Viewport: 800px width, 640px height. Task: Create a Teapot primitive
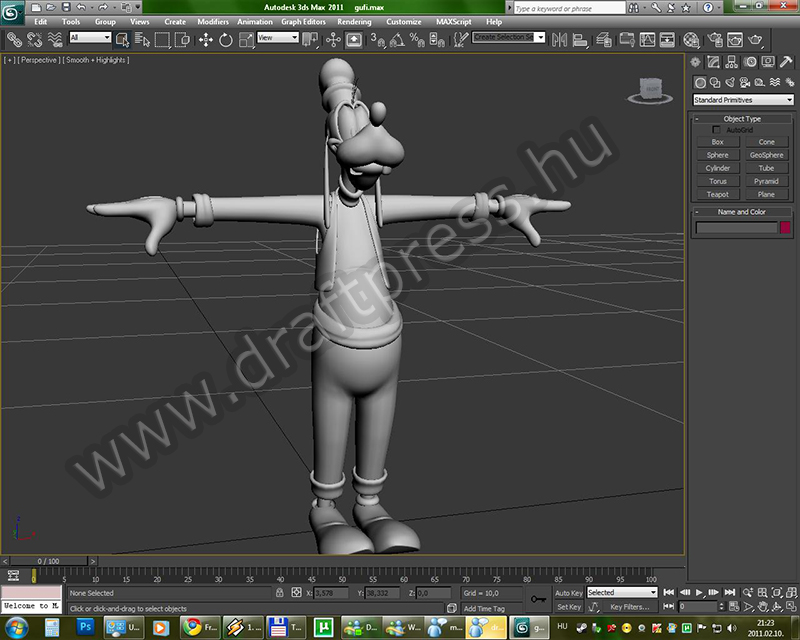[x=717, y=194]
